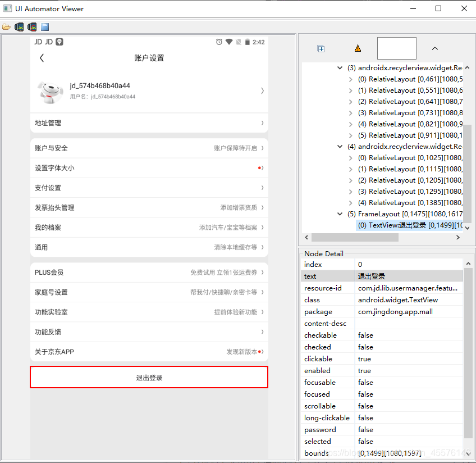Click the Save toolbar icon
The height and width of the screenshot is (463, 476).
pos(45,27)
